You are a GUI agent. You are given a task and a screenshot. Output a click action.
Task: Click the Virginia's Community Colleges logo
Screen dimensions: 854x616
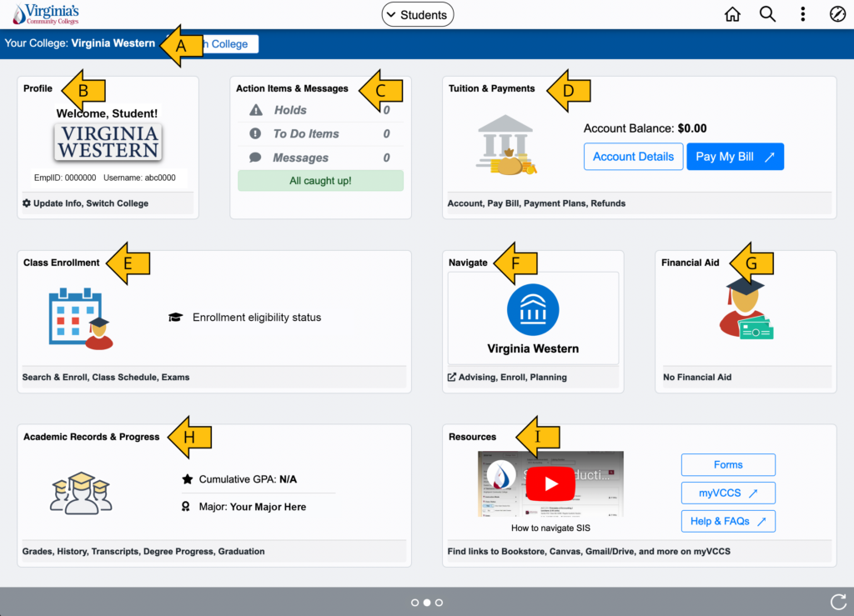coord(47,14)
